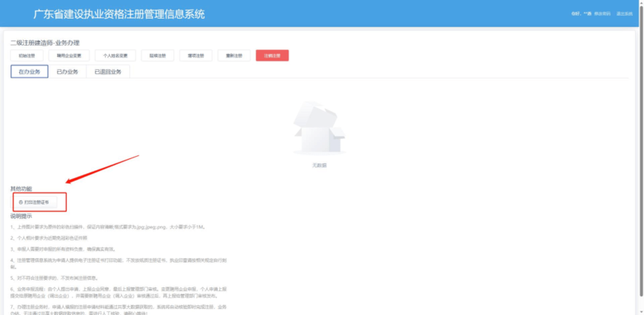Log out via 退出系统 link
This screenshot has height=315, width=644.
[x=625, y=13]
